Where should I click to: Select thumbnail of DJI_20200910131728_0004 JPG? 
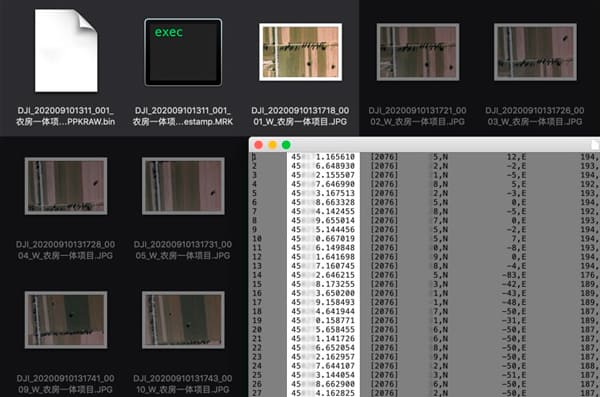[66, 186]
